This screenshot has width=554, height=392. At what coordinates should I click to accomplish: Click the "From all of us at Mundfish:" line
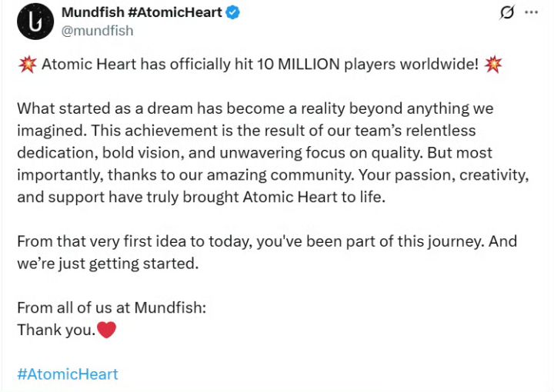tap(112, 308)
